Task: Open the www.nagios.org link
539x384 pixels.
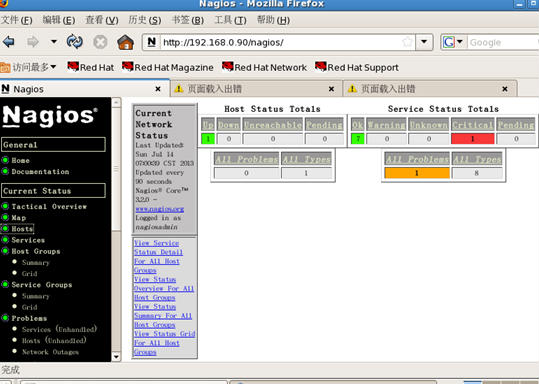Action: pos(160,209)
